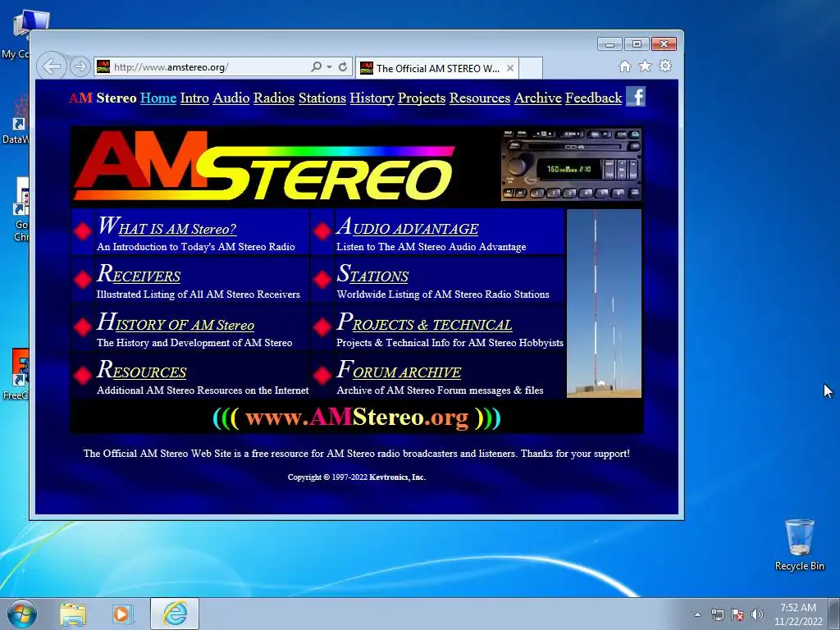Open the Feedback navigation link
840x630 pixels.
coord(594,98)
